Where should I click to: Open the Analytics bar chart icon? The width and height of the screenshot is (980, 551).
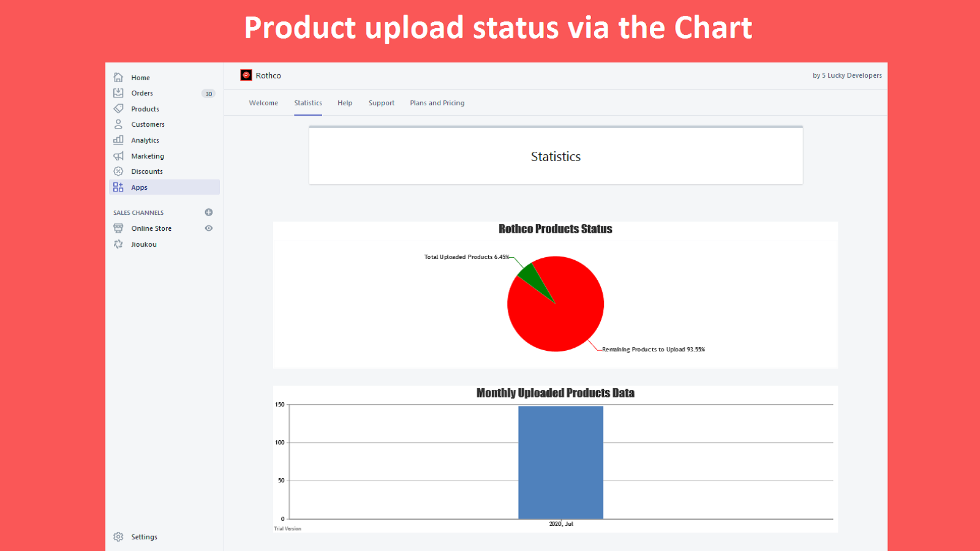click(119, 140)
